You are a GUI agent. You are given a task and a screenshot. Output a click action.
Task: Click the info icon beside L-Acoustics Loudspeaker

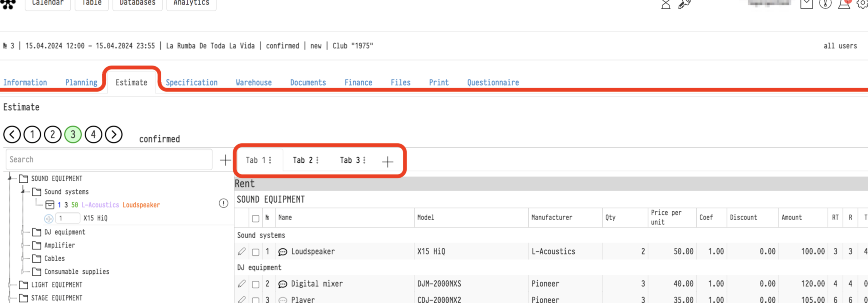coord(223,203)
